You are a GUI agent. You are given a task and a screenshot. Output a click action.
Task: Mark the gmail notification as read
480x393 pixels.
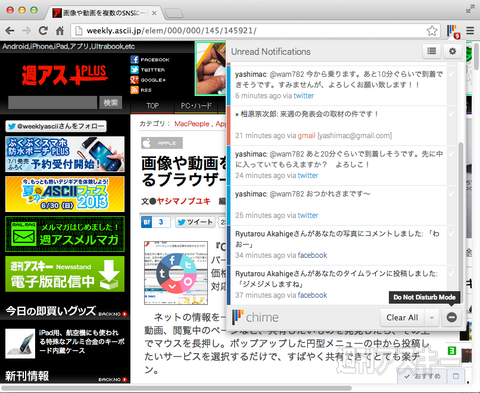tap(451, 114)
